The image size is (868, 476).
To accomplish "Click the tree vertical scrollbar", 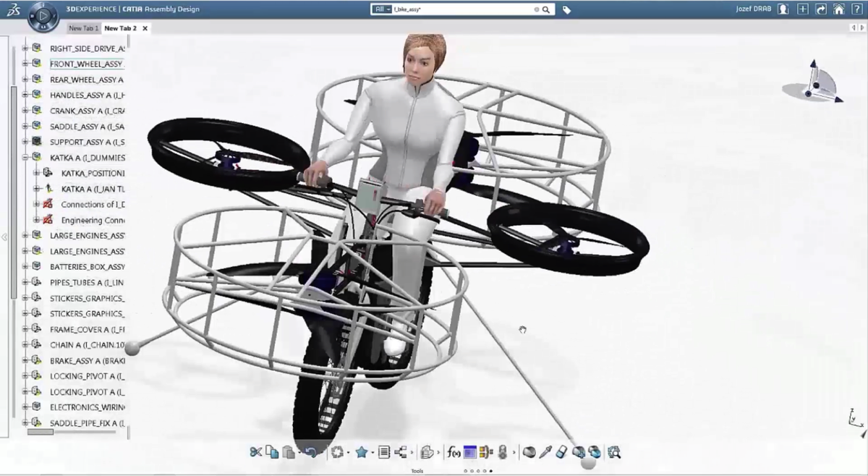I will [14, 192].
